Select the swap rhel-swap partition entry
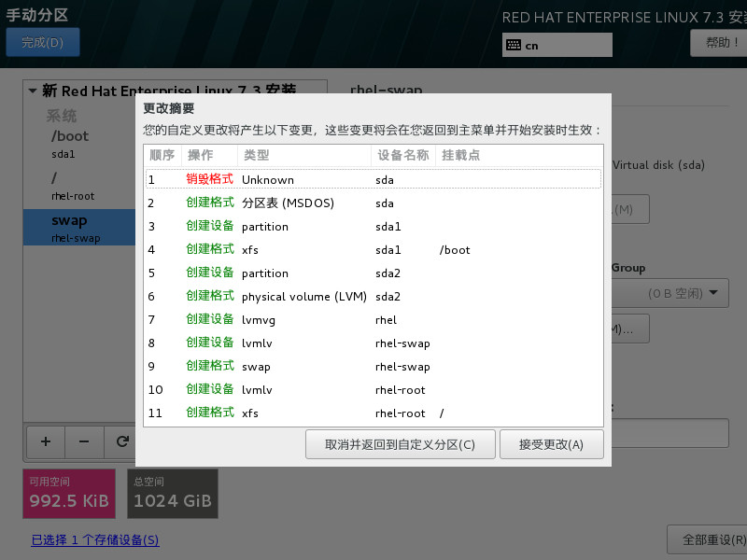 [79, 228]
